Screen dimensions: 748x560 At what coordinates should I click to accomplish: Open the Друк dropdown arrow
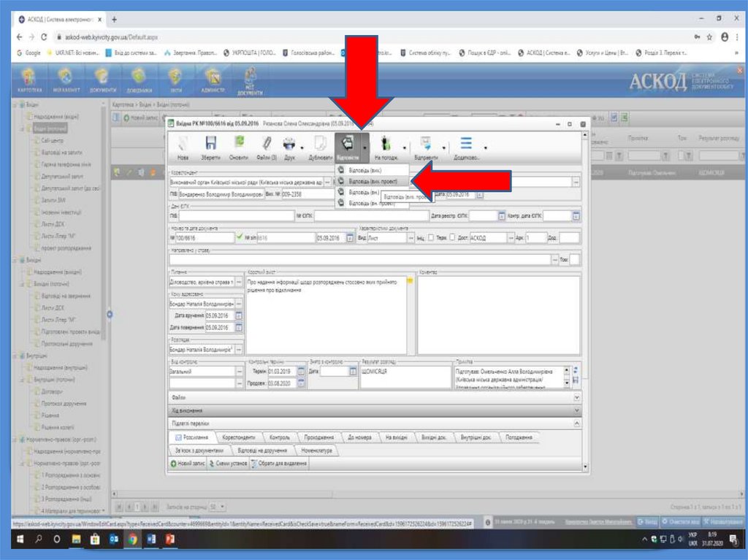coord(302,148)
